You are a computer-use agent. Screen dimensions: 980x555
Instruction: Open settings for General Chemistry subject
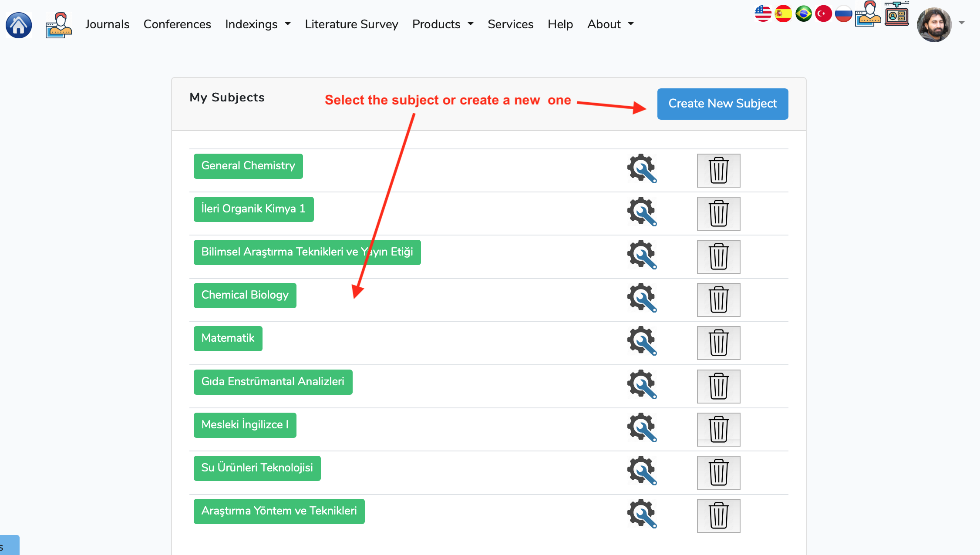pyautogui.click(x=642, y=168)
